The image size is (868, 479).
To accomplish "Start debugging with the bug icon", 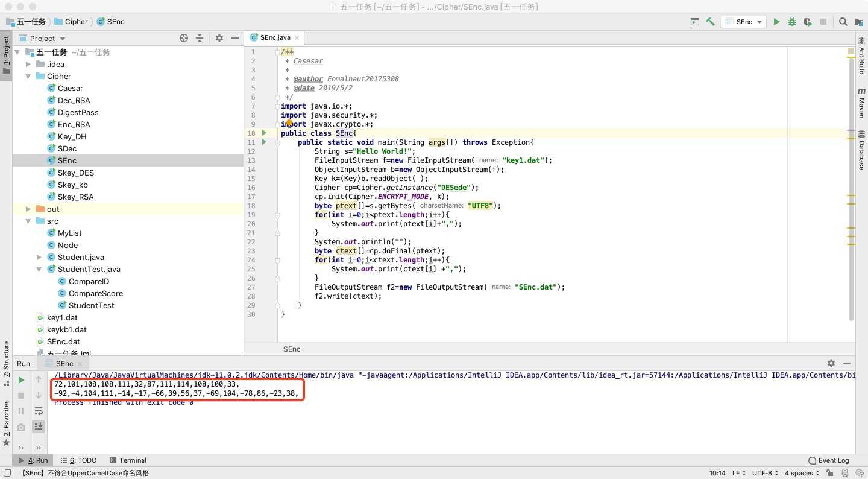I will click(x=792, y=22).
